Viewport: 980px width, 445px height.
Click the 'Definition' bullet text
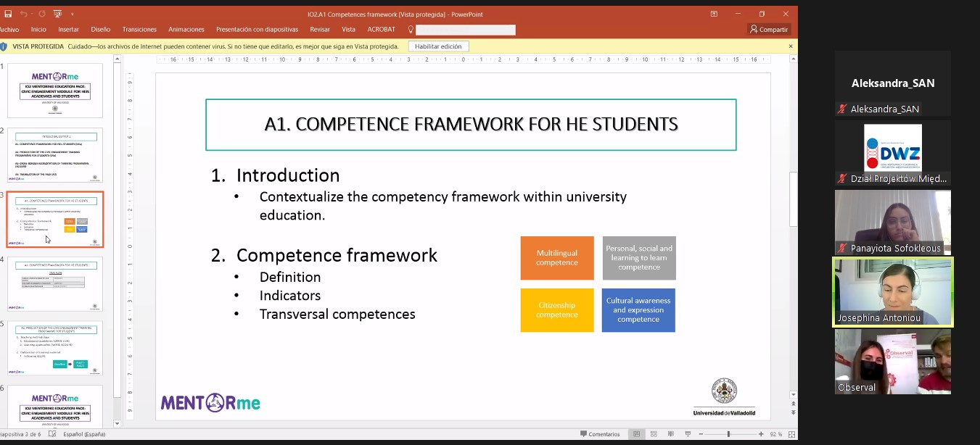pyautogui.click(x=290, y=277)
